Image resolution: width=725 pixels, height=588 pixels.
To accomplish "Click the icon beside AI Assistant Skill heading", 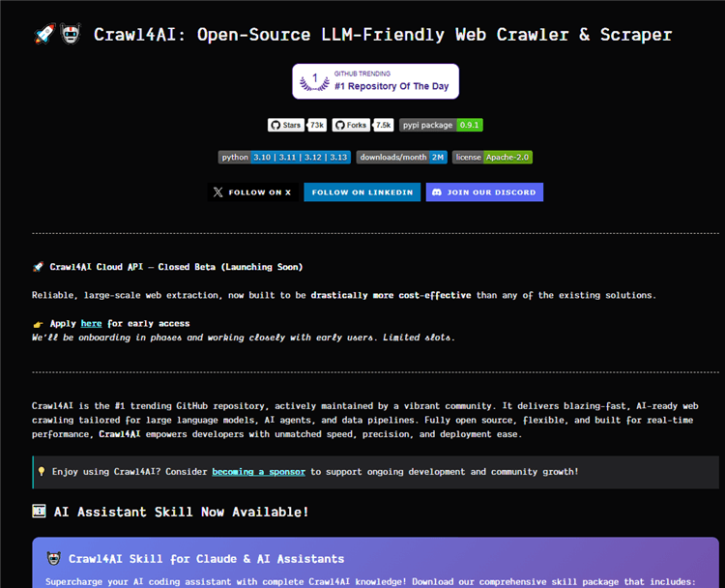I will 39,512.
